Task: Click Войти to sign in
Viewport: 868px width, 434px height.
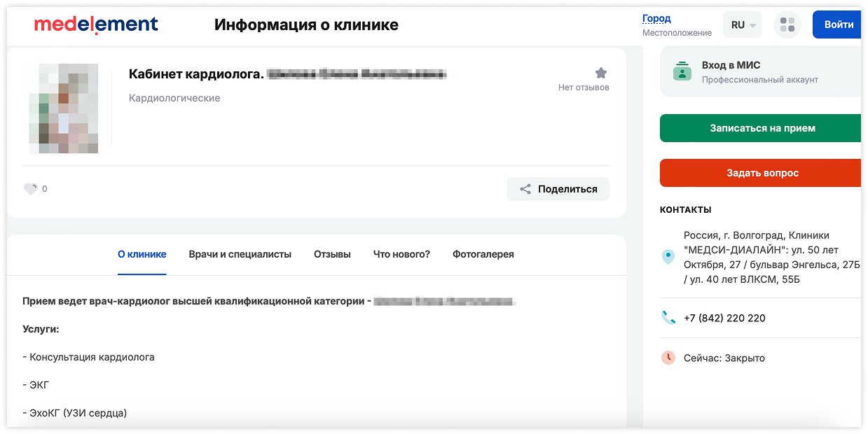Action: (837, 24)
